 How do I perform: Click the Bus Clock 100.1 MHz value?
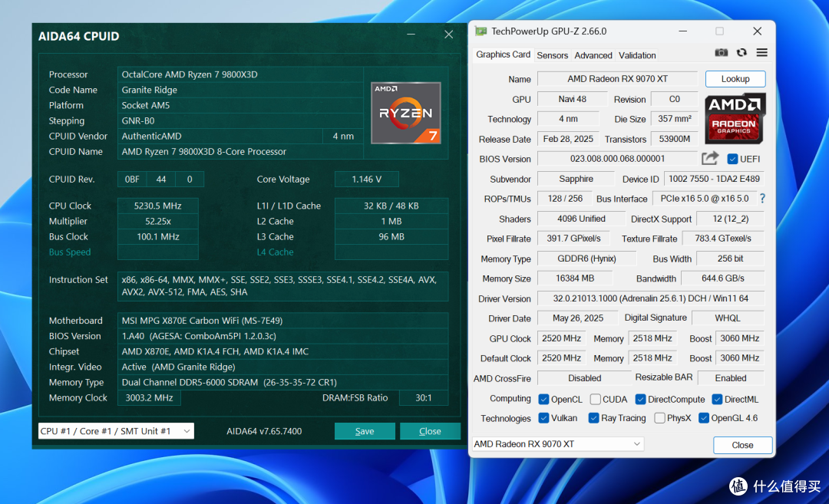157,237
